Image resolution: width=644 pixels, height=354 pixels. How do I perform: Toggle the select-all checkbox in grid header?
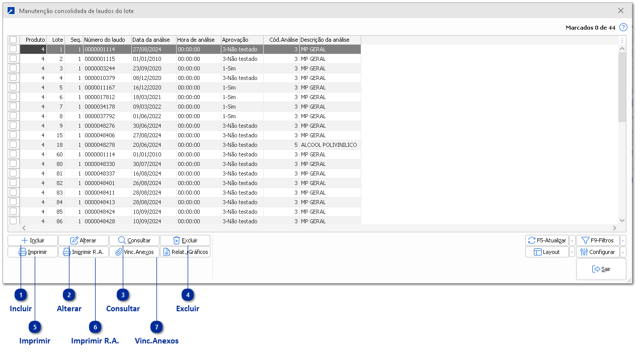(13, 40)
